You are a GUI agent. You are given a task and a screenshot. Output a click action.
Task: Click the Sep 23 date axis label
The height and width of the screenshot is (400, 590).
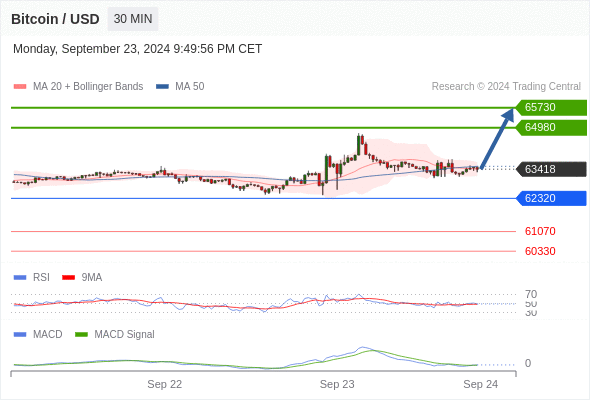tap(337, 384)
